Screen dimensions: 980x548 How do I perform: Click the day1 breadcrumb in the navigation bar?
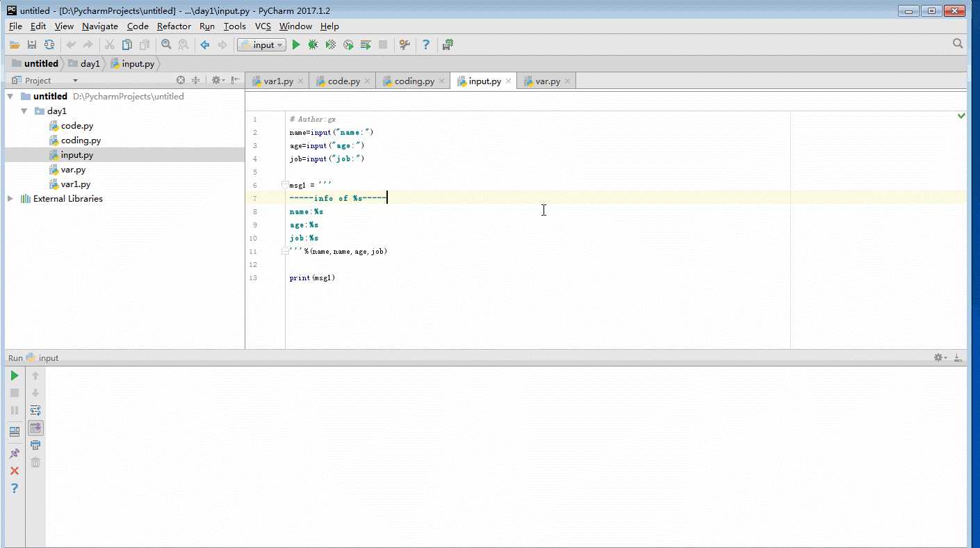pyautogui.click(x=85, y=63)
